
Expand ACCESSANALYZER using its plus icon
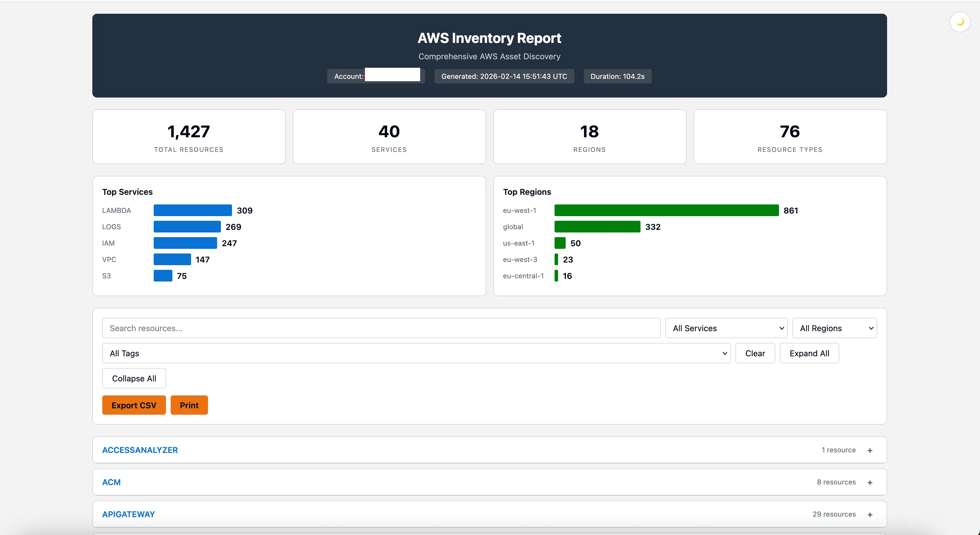(x=870, y=450)
